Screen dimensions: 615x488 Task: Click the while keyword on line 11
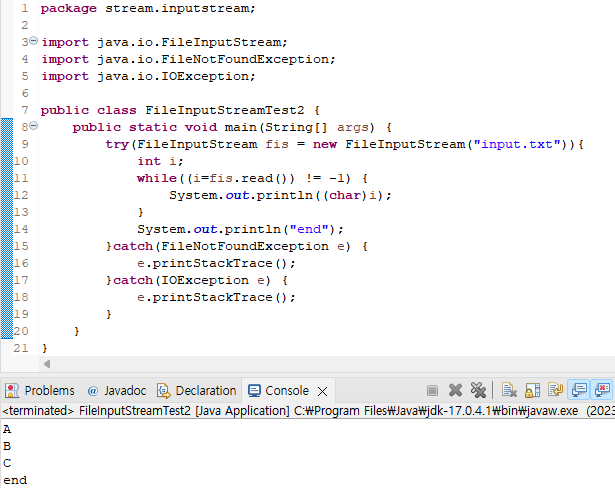(157, 178)
